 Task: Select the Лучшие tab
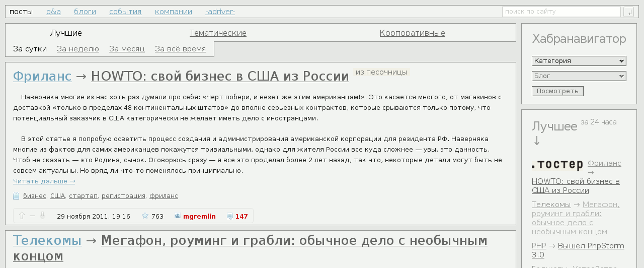[66, 33]
